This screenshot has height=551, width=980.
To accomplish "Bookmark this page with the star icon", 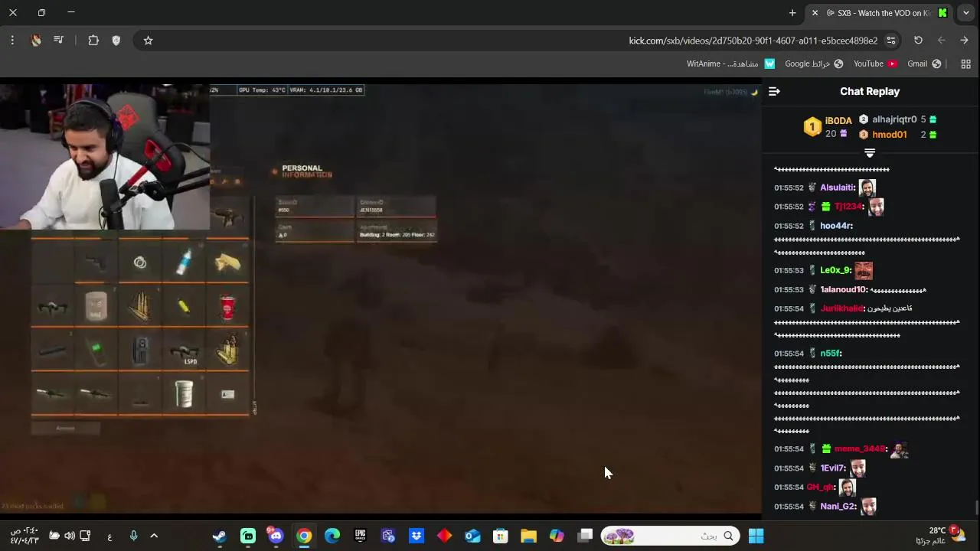I will [149, 41].
